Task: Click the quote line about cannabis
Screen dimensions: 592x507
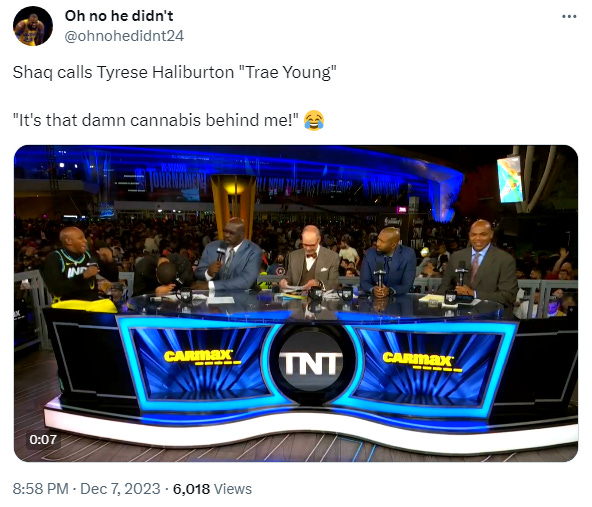Action: pos(155,120)
